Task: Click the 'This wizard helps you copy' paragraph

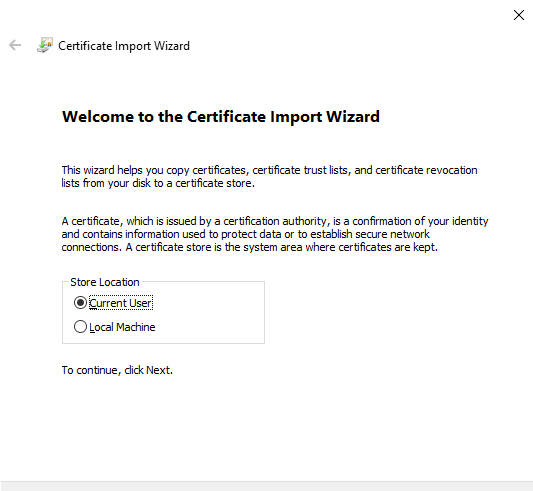Action: 269,176
